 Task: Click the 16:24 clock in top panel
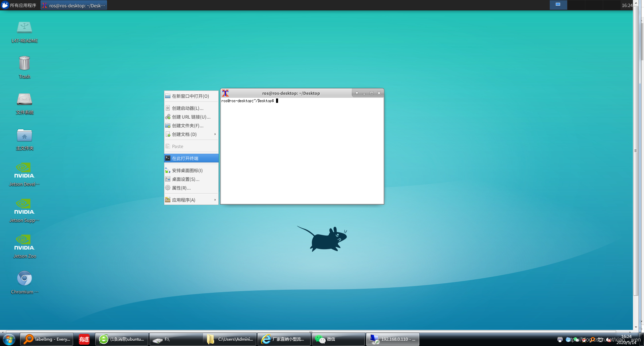tap(627, 5)
